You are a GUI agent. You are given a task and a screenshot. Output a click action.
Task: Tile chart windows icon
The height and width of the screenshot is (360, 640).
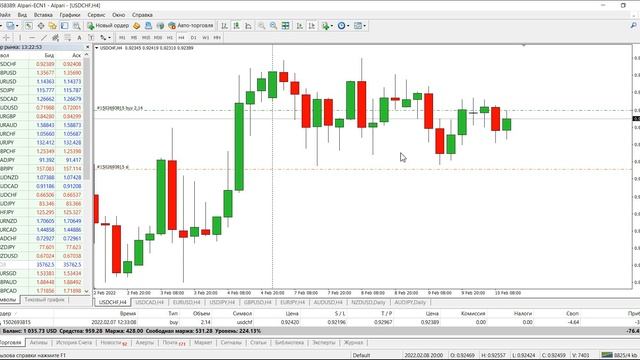(x=285, y=26)
